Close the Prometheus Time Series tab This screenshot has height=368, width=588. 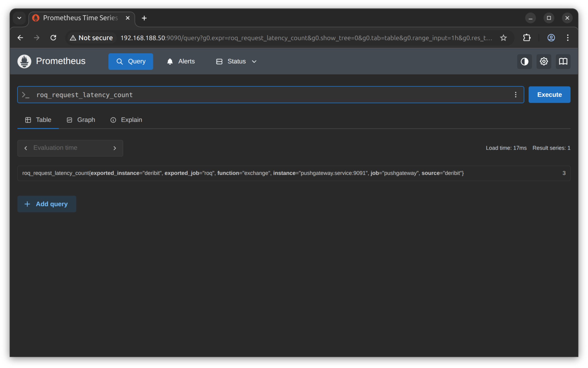(127, 18)
